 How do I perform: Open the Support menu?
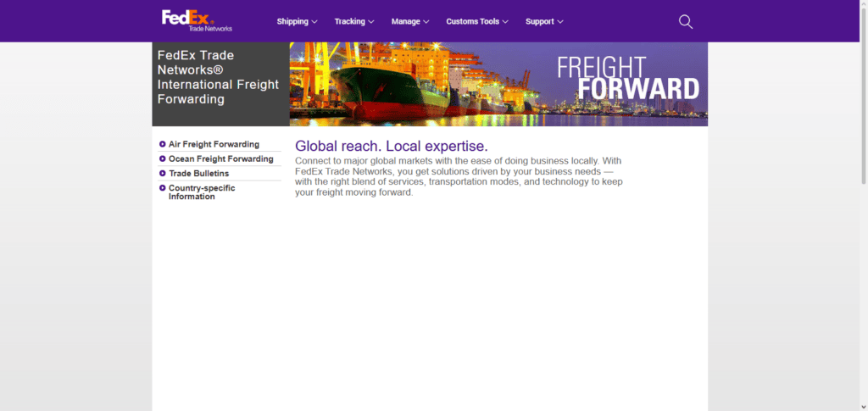point(545,21)
